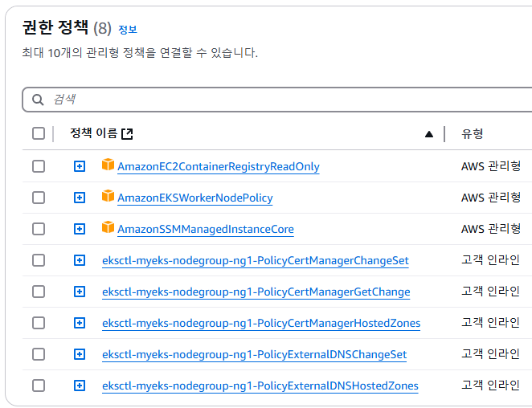The width and height of the screenshot is (532, 408).
Task: Check PolicyCertManagerGetChange row checkbox
Action: (x=39, y=292)
